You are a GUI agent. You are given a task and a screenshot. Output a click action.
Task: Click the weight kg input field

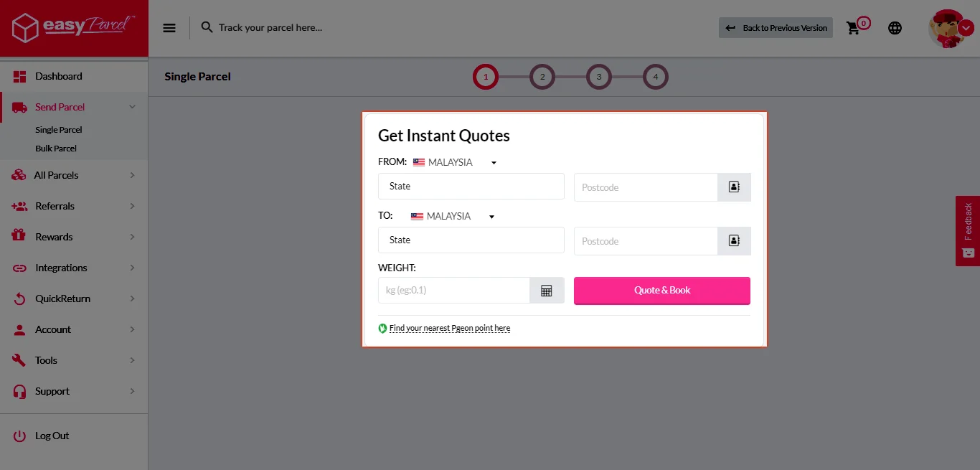point(453,291)
